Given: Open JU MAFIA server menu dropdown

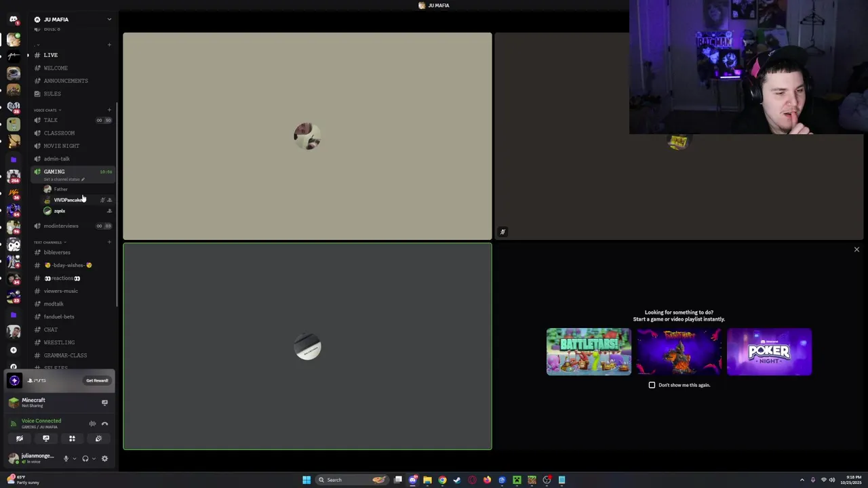Looking at the screenshot, I should coord(109,20).
